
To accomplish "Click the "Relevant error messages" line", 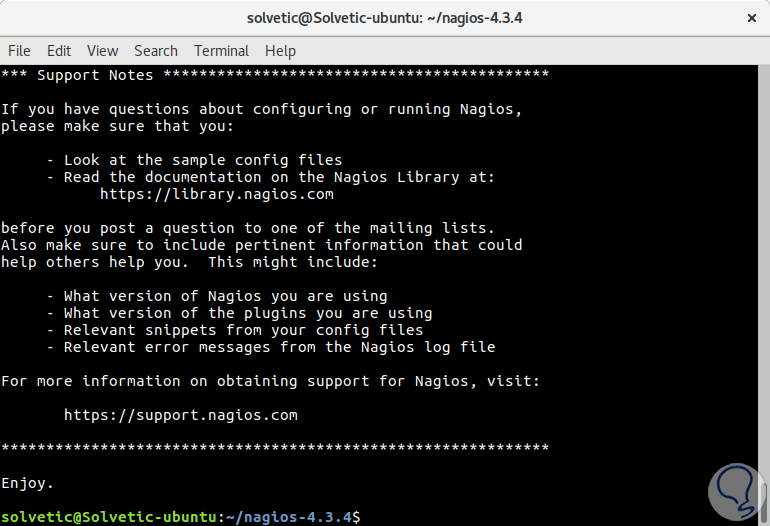I will 279,347.
